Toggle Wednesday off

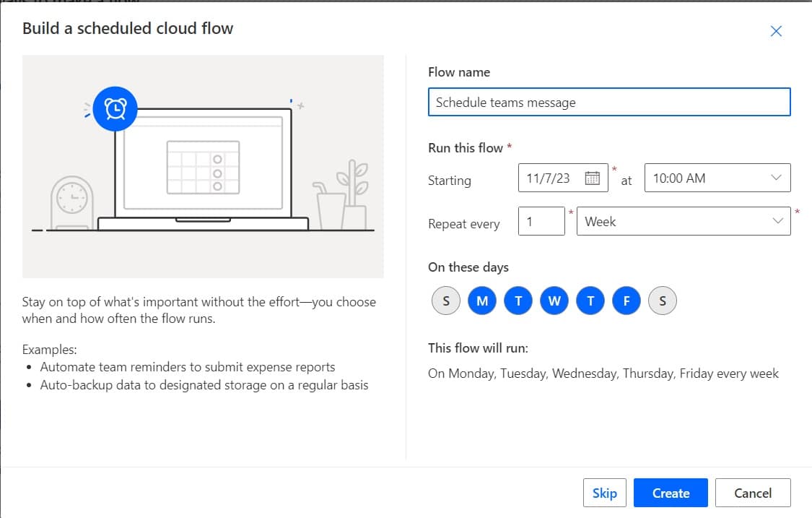click(x=554, y=301)
